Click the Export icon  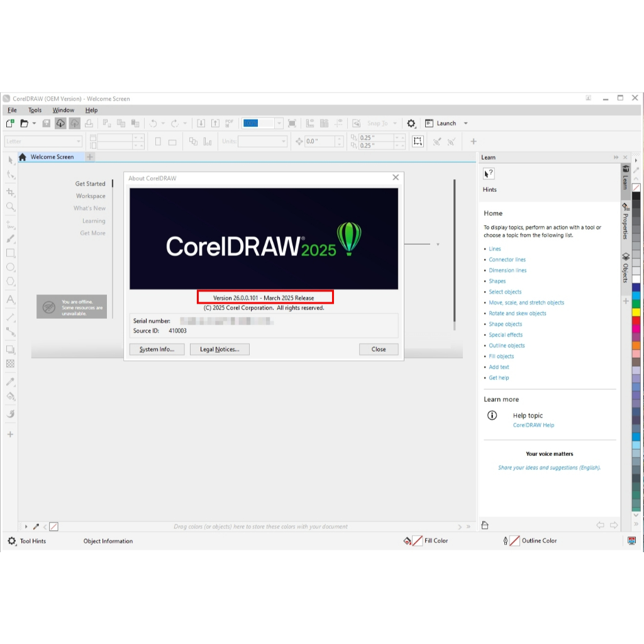pos(215,123)
